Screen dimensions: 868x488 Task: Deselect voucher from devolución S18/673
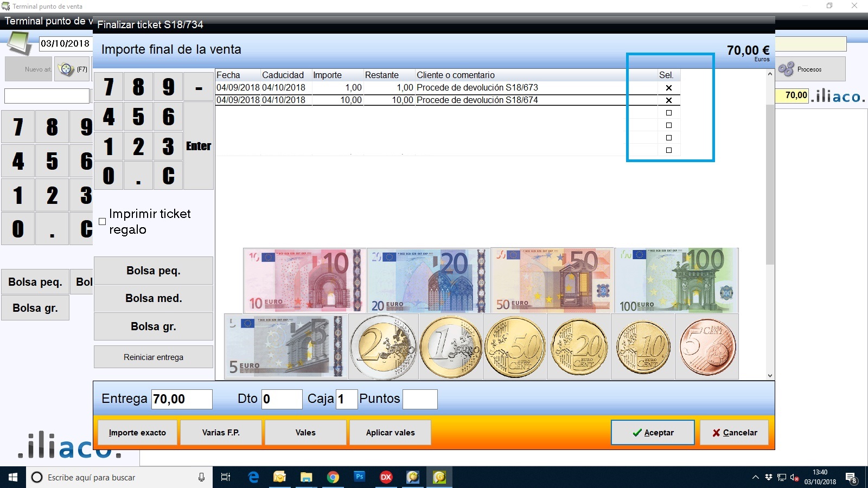pos(668,88)
